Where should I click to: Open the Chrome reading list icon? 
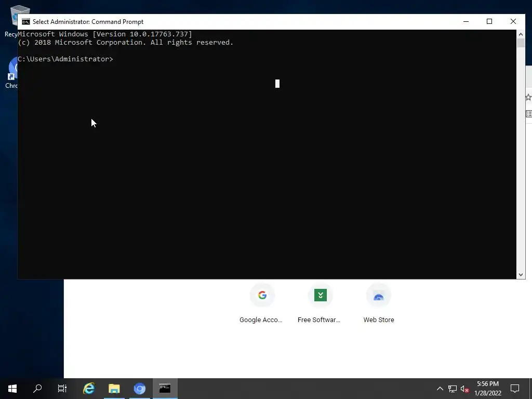pos(528,114)
